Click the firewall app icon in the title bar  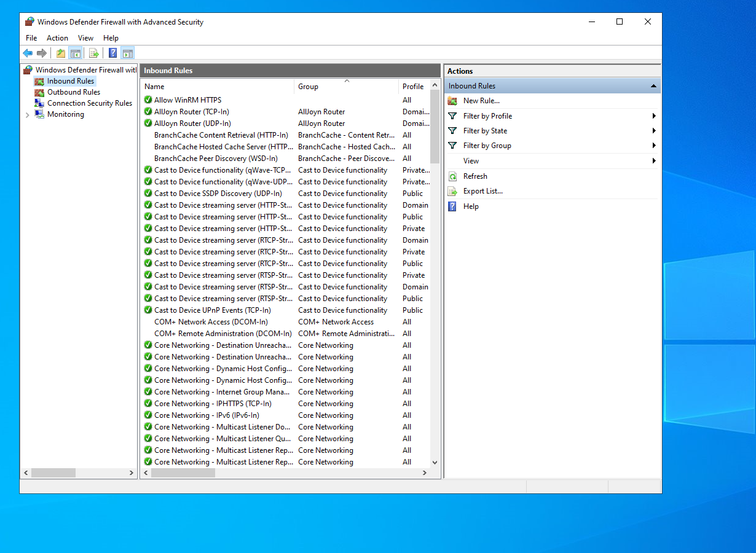pos(30,22)
